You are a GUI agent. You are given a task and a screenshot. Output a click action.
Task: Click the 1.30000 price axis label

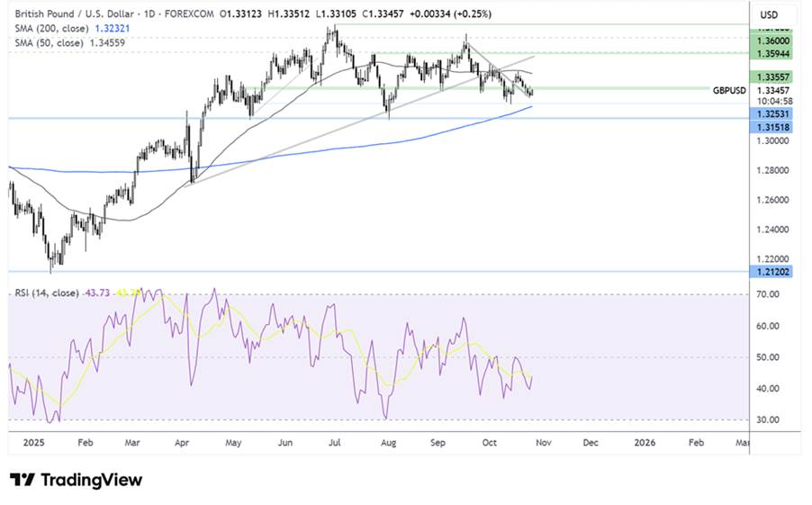[x=772, y=141]
